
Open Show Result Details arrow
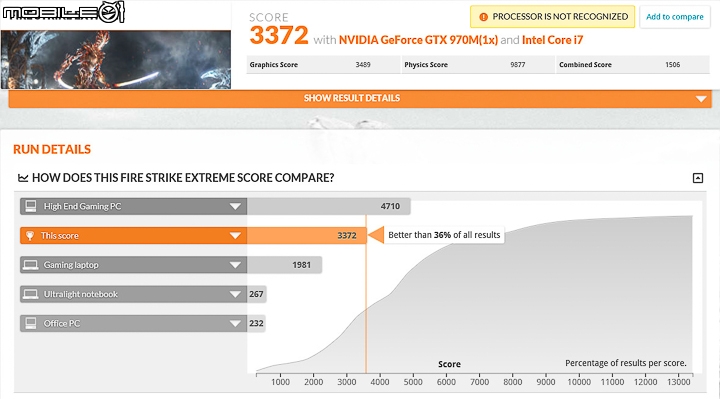[701, 99]
